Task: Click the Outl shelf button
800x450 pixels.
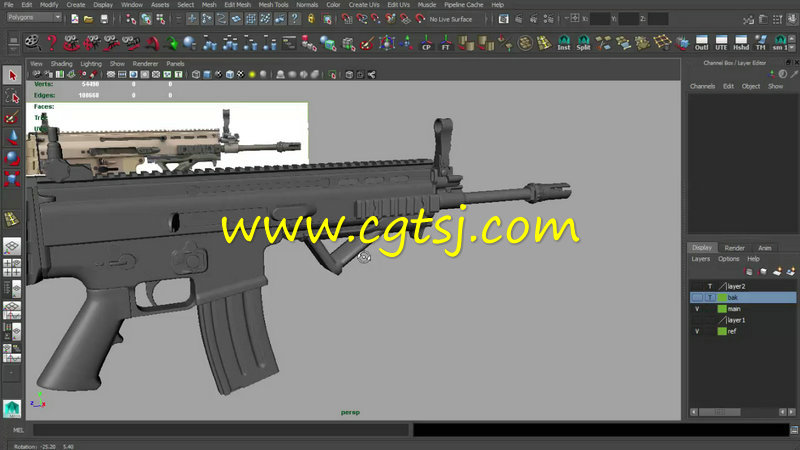Action: point(702,43)
